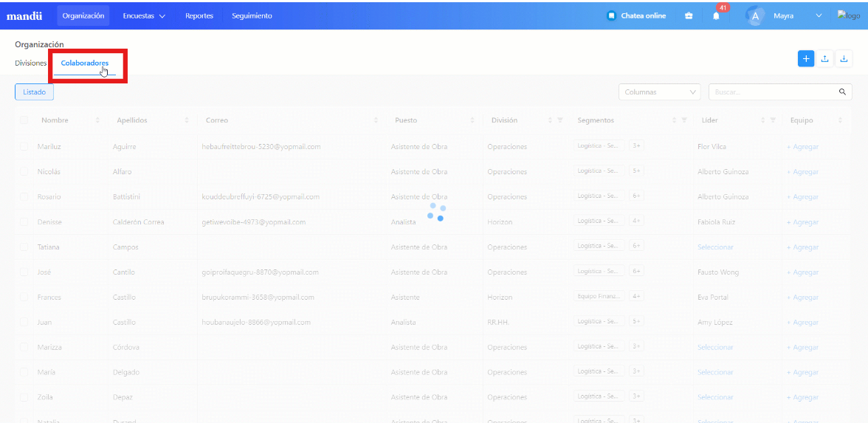Open the Seguimiento section
Viewport: 868px width, 423px height.
point(252,16)
